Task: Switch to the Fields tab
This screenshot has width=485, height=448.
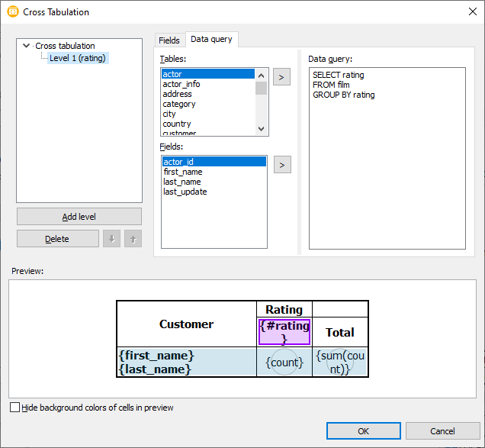Action: coord(169,40)
